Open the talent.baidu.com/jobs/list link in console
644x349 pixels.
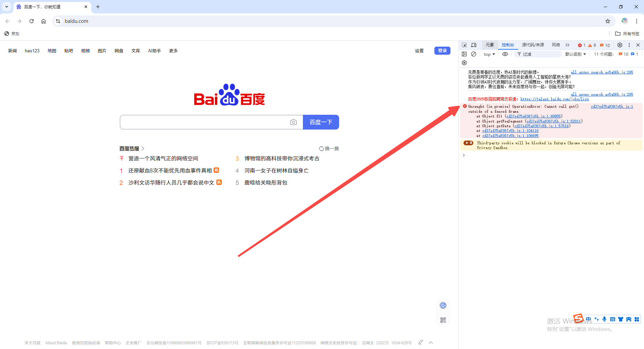point(554,99)
